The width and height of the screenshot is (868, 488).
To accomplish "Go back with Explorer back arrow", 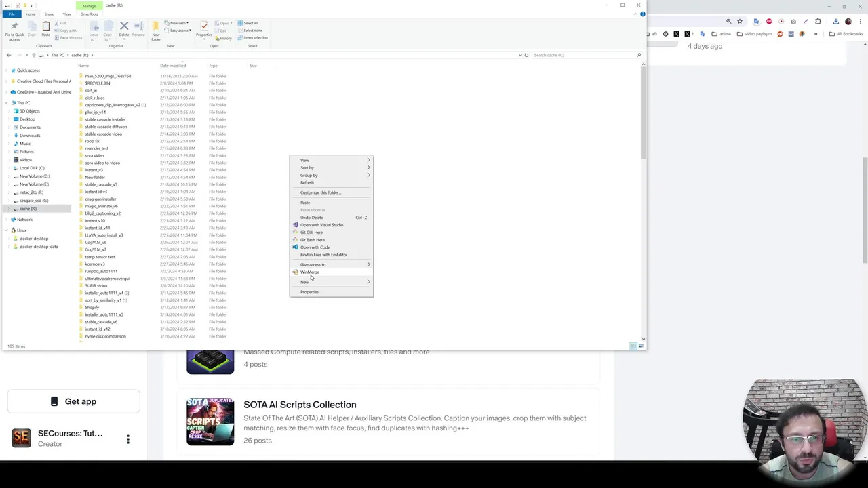I will 9,55.
